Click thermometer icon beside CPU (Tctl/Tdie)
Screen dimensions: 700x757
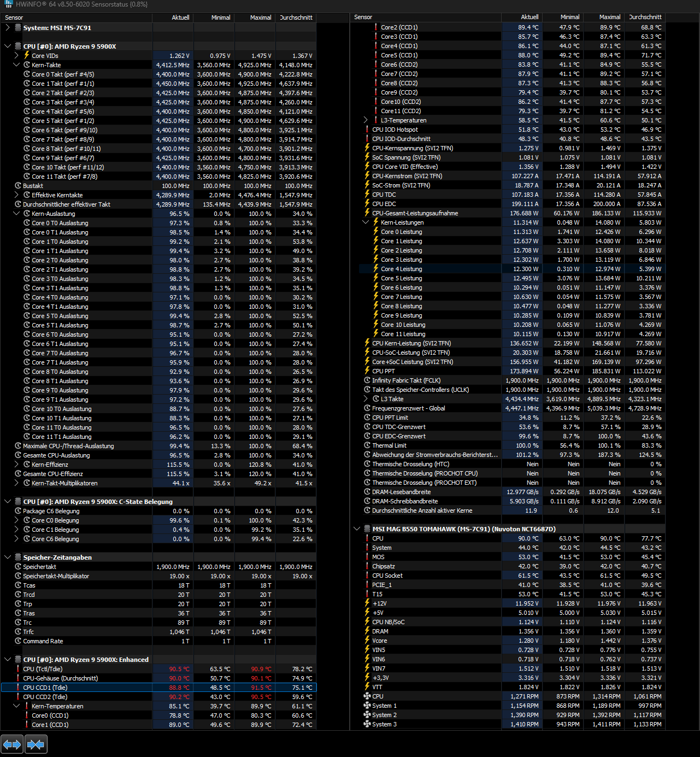click(18, 669)
